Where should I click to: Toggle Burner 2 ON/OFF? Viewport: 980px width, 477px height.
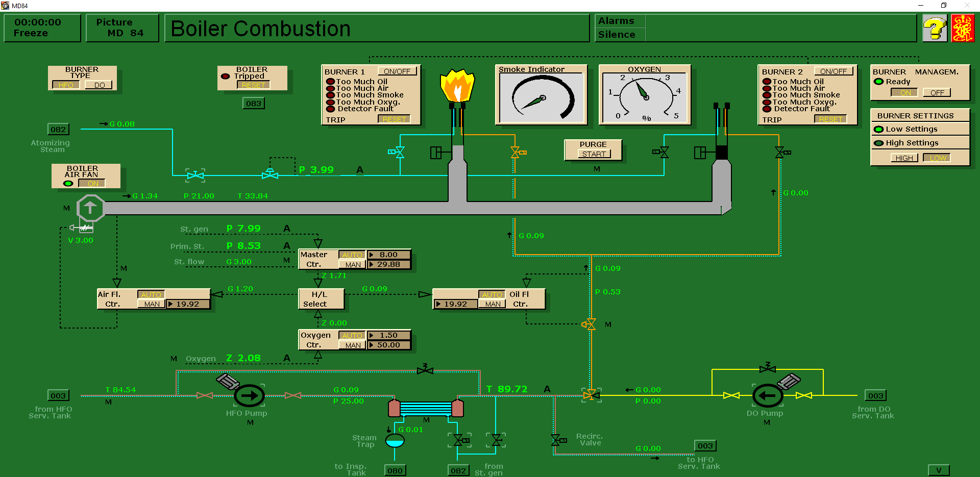tap(834, 71)
